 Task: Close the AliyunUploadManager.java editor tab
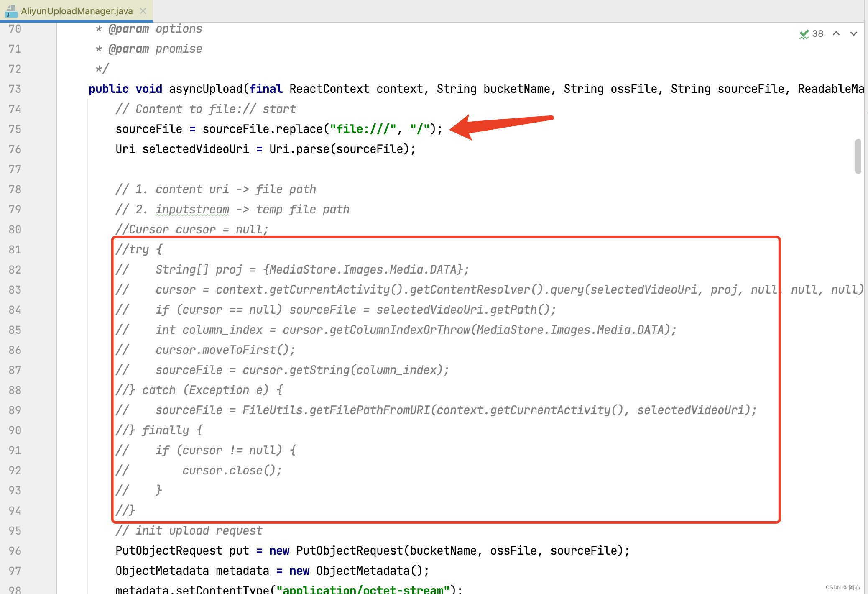[x=143, y=11]
